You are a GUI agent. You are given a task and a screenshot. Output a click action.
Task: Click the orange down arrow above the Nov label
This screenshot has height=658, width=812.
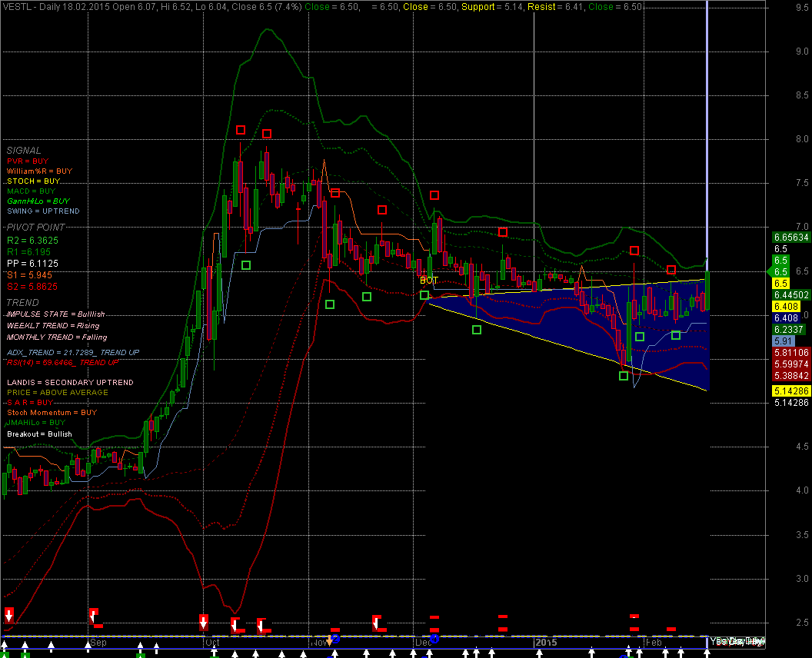tap(329, 640)
